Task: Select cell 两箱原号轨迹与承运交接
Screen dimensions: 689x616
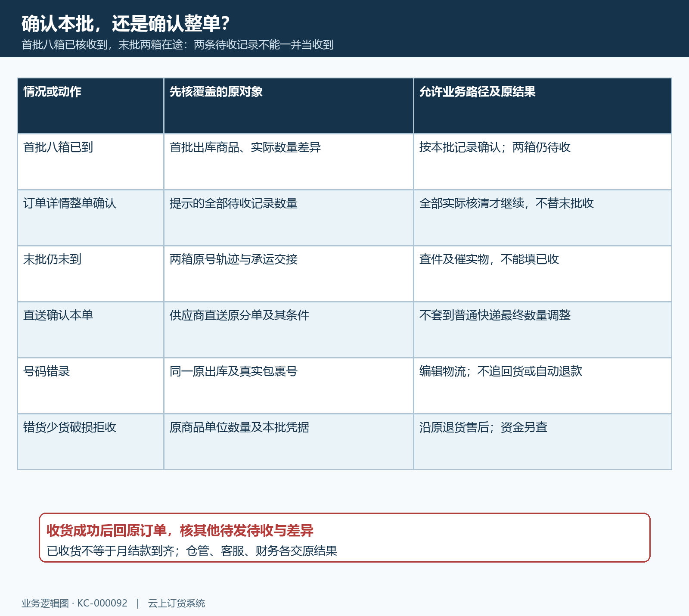Action: (289, 274)
